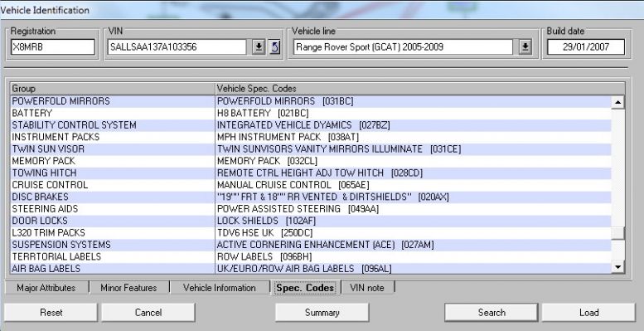Screen dimensions: 644x331
Task: Open the VIN dropdown arrow
Action: 258,47
